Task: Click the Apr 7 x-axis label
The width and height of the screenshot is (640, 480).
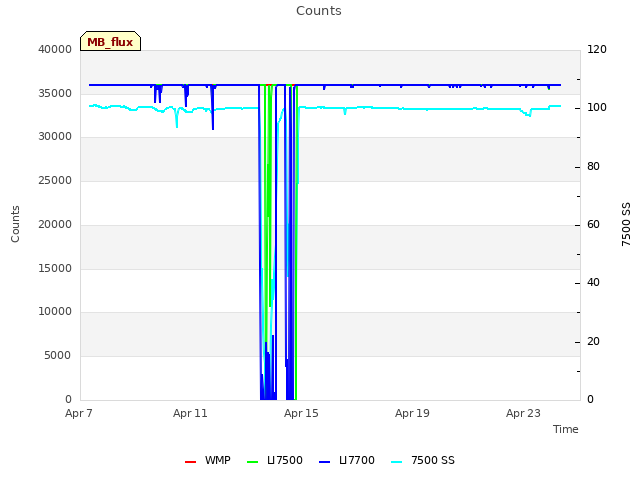Action: pyautogui.click(x=79, y=413)
